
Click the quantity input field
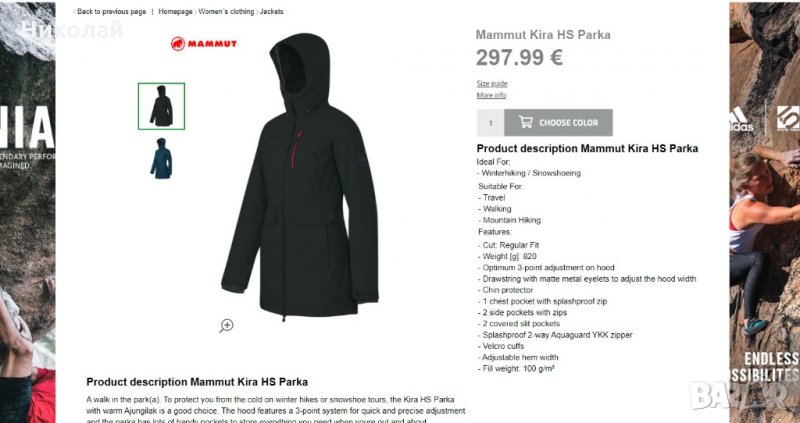point(490,123)
